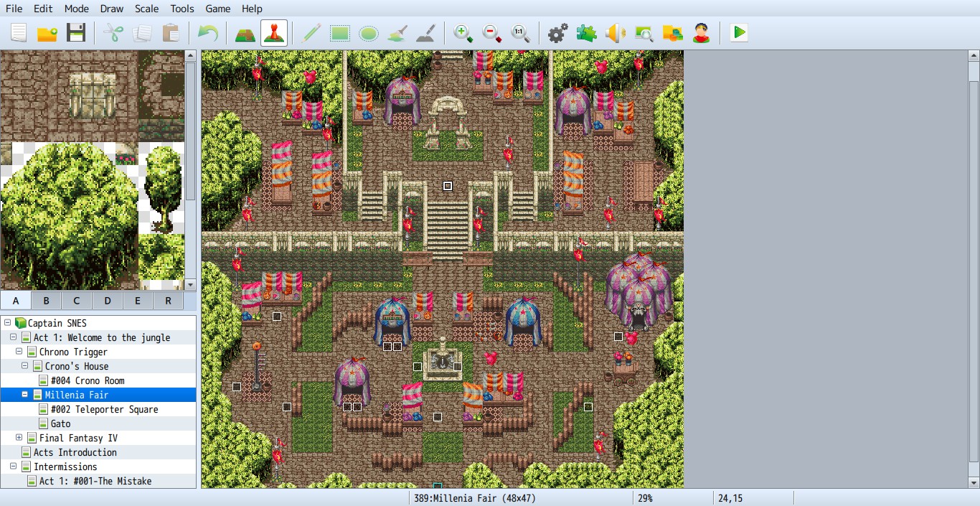
Task: Switch to Map editing mode
Action: pos(245,33)
